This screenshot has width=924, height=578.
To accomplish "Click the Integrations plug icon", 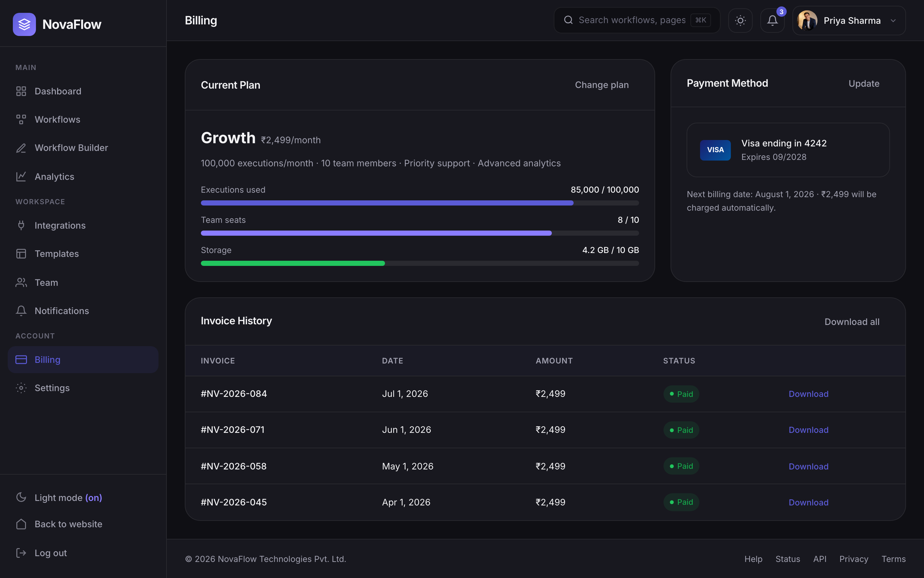I will pos(21,225).
